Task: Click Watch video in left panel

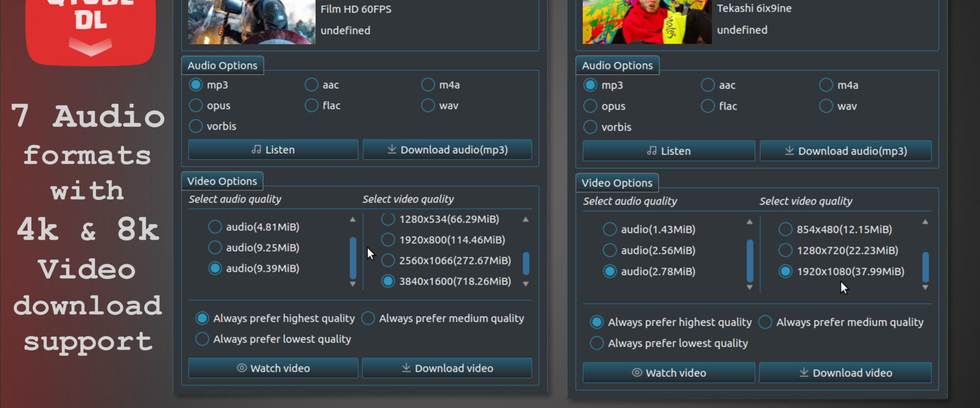Action: point(273,368)
